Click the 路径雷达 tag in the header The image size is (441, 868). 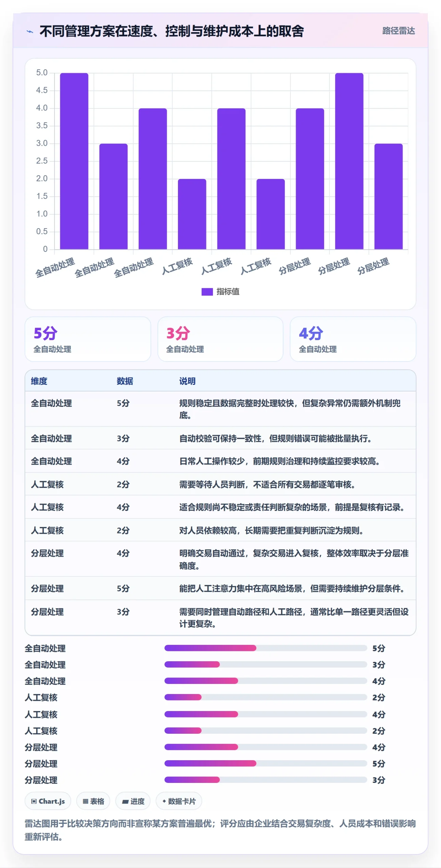click(398, 31)
